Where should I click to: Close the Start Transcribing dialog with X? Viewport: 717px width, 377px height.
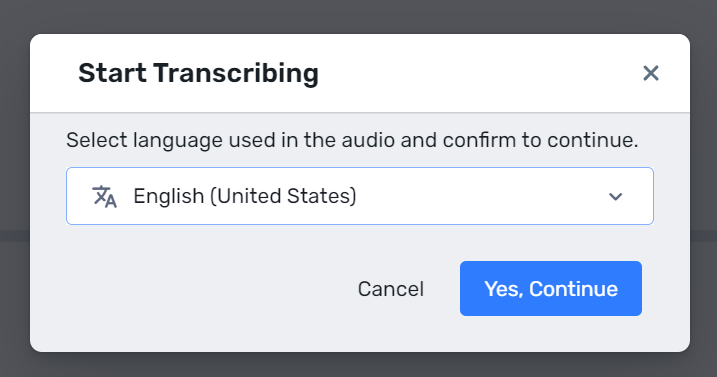pos(651,73)
